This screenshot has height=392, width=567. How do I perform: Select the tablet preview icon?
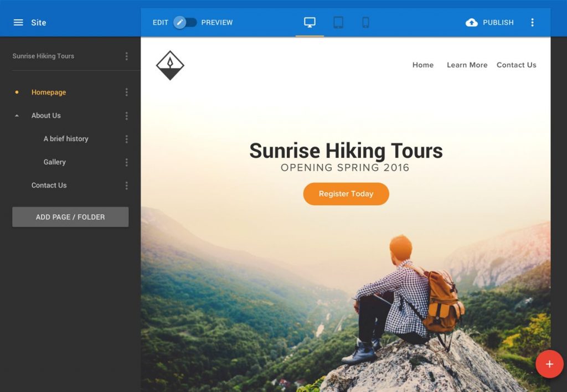click(x=338, y=22)
